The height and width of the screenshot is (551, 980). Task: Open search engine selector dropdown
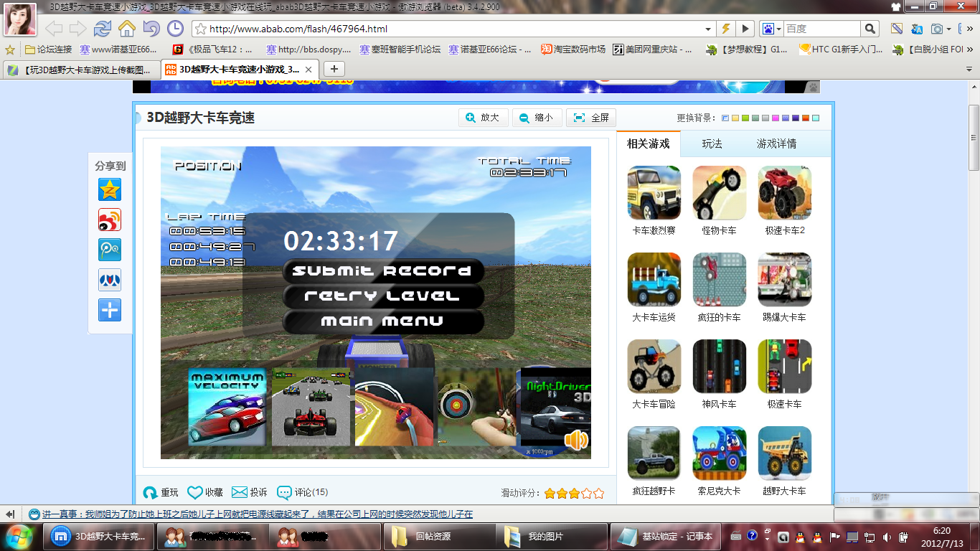(778, 29)
